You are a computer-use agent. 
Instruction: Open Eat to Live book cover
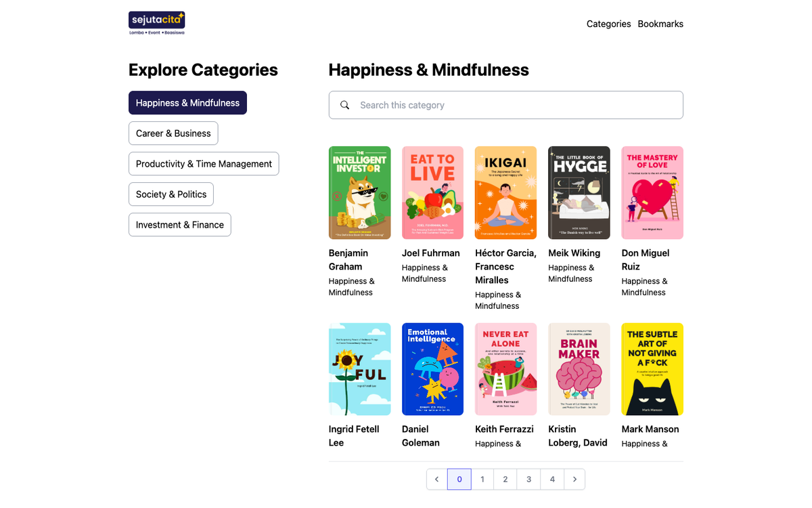coord(432,193)
